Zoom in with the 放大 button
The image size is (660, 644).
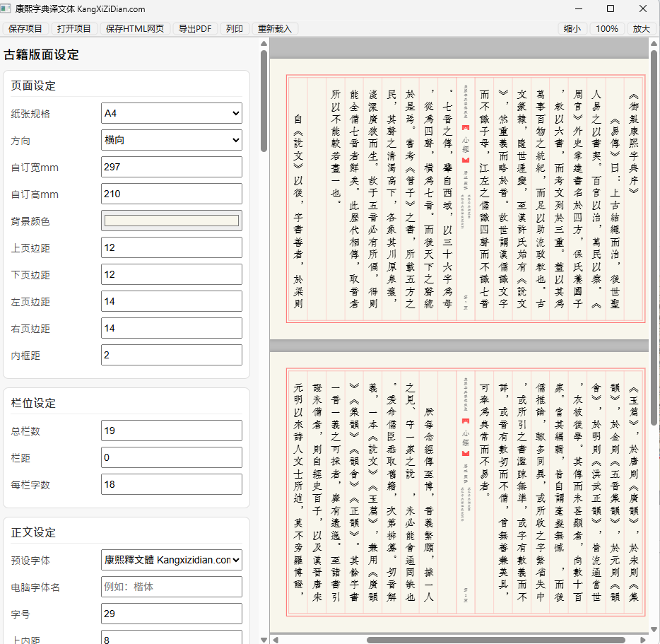[642, 29]
